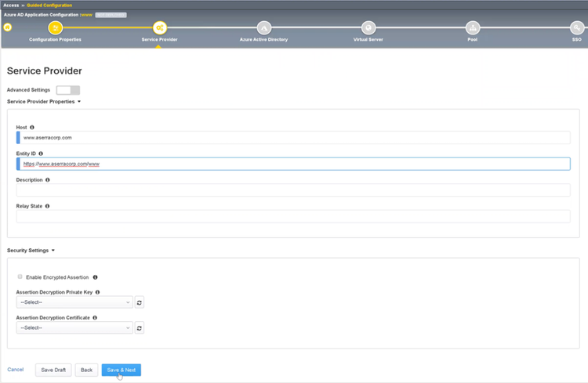Image resolution: width=588 pixels, height=383 pixels.
Task: Toggle the Advanced Settings switch
Action: [x=68, y=90]
